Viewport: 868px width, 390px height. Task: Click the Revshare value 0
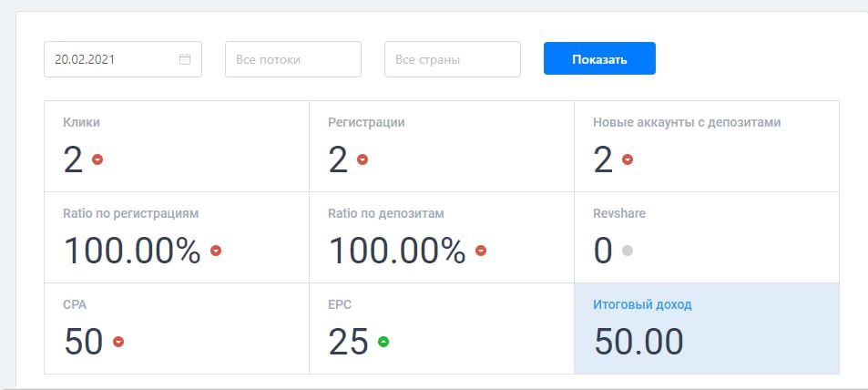pos(603,251)
